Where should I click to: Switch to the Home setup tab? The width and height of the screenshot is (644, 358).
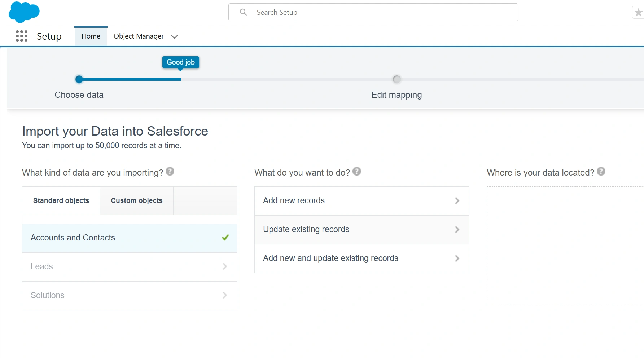click(x=91, y=36)
